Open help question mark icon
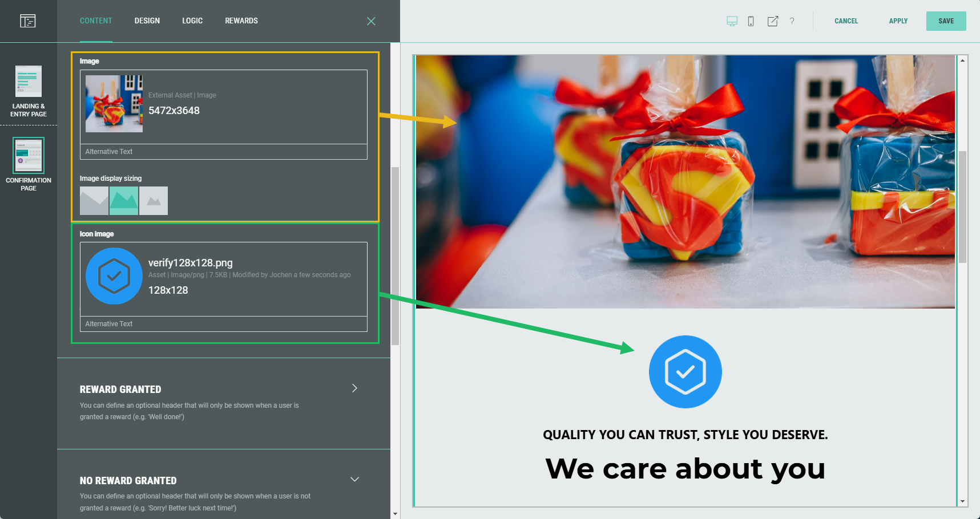980x519 pixels. point(792,21)
